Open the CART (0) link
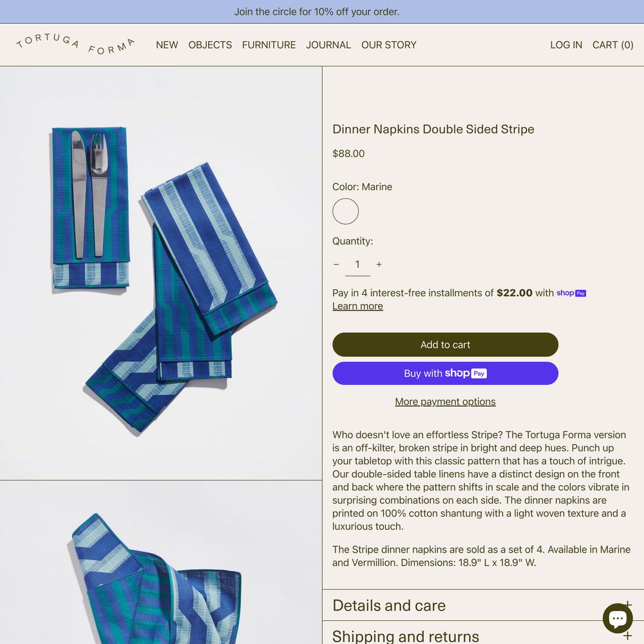 [612, 45]
